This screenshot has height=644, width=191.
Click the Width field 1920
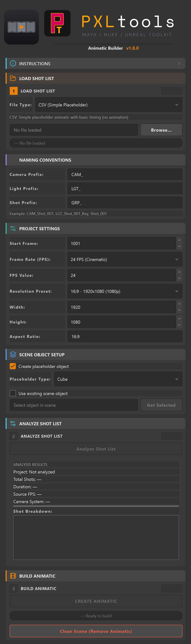click(122, 307)
